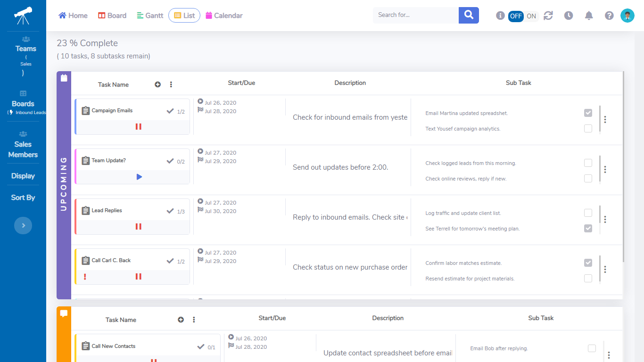Uncheck Confirm labor matches estimate
The width and height of the screenshot is (644, 362).
[x=588, y=263]
